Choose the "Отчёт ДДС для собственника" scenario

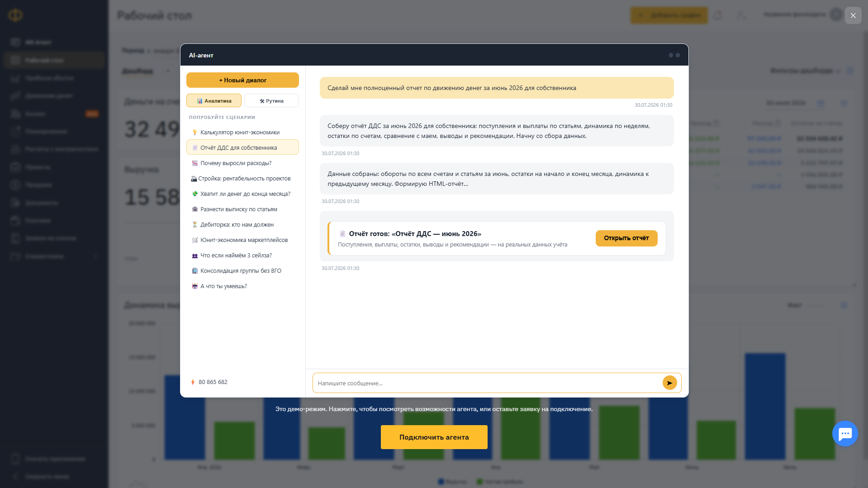tap(242, 147)
